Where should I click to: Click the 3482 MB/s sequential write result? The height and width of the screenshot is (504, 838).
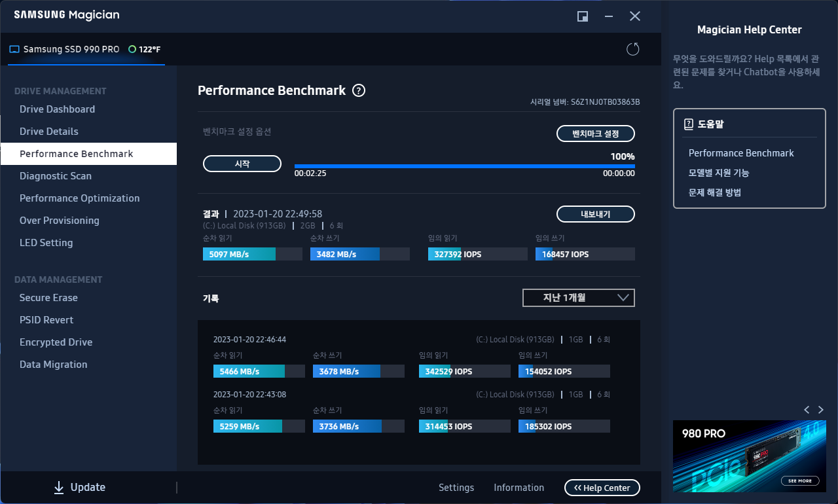pos(360,254)
